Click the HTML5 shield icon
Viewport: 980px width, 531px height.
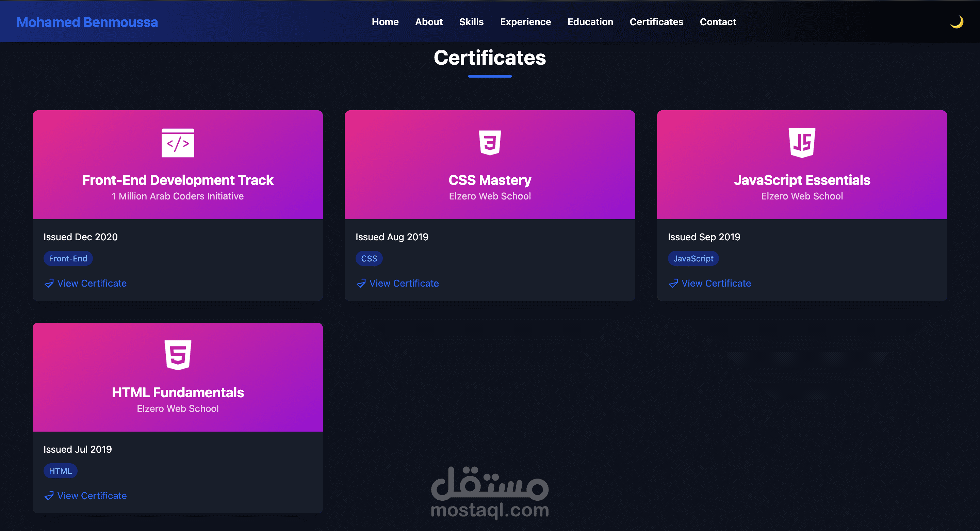pos(178,355)
